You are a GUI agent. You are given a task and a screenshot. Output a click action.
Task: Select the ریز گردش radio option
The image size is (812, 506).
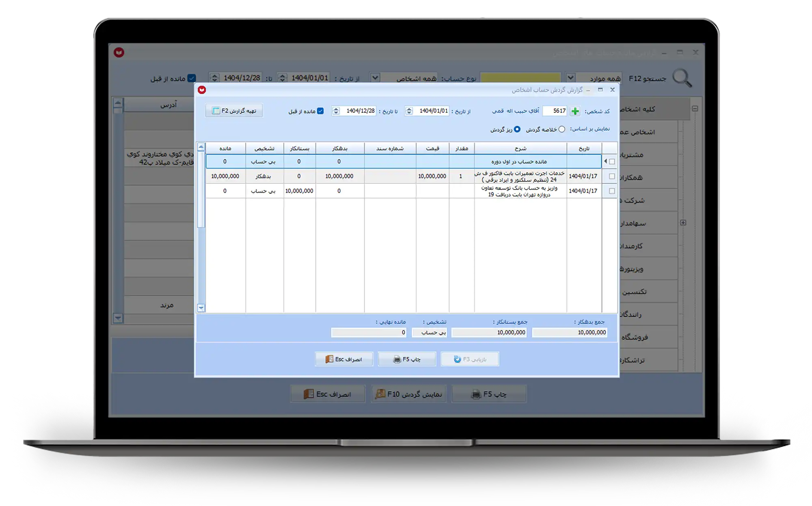point(517,129)
